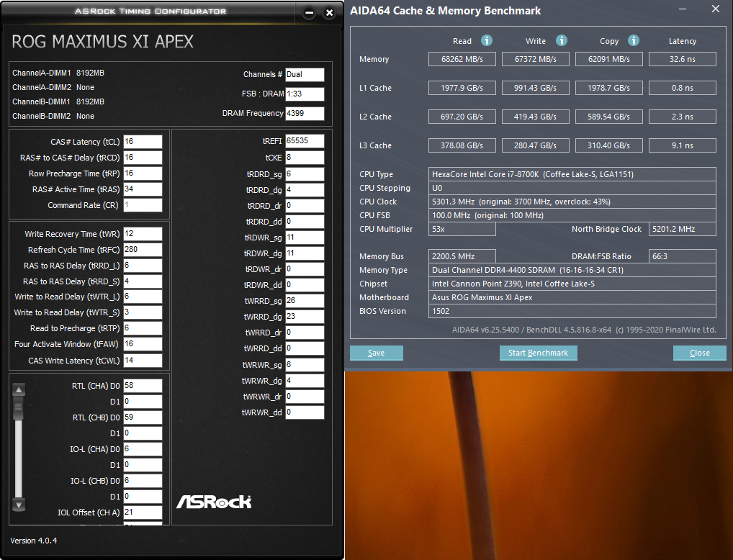
Task: Click the tWTR_S value field
Action: click(x=143, y=312)
